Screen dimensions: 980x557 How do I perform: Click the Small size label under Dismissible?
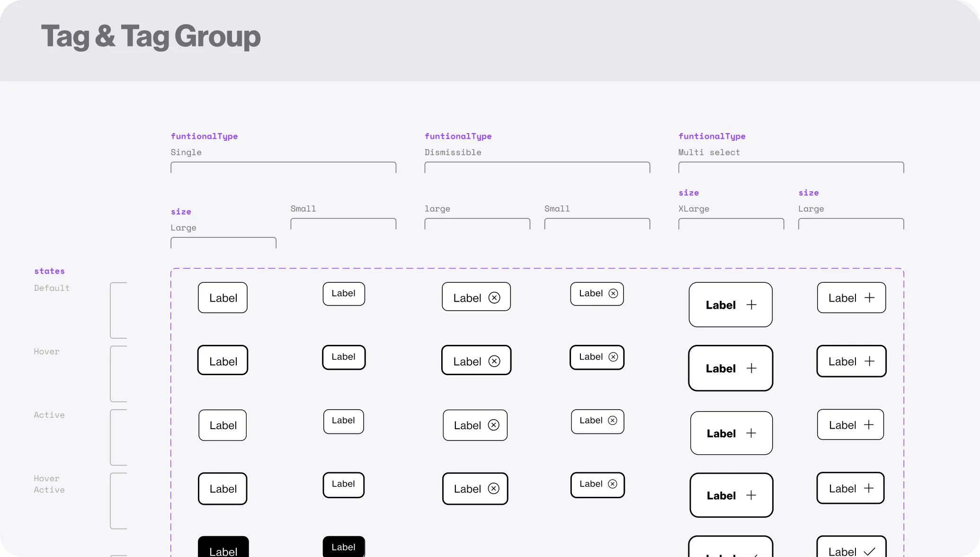[557, 209]
